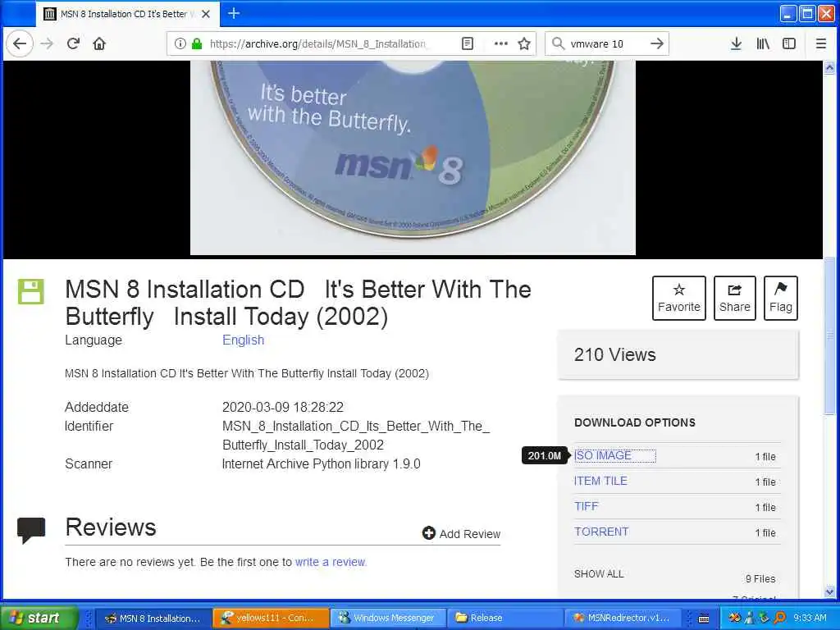Screen dimensions: 840x630
Task: Click the scanner value Internet Archive Python library
Action: click(321, 464)
